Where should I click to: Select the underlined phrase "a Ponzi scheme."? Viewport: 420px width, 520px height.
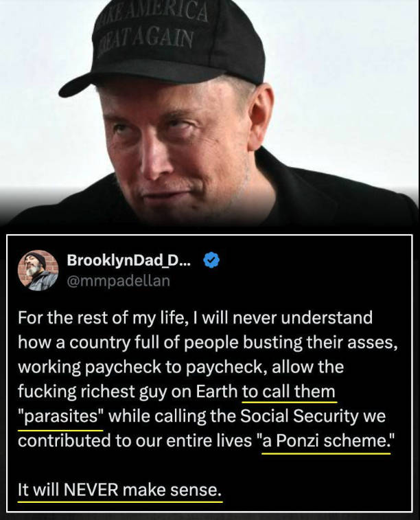pyautogui.click(x=326, y=440)
